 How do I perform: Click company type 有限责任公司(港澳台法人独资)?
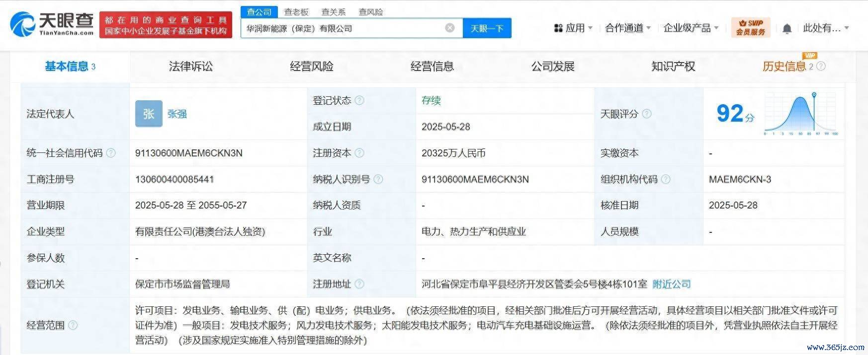(x=200, y=231)
